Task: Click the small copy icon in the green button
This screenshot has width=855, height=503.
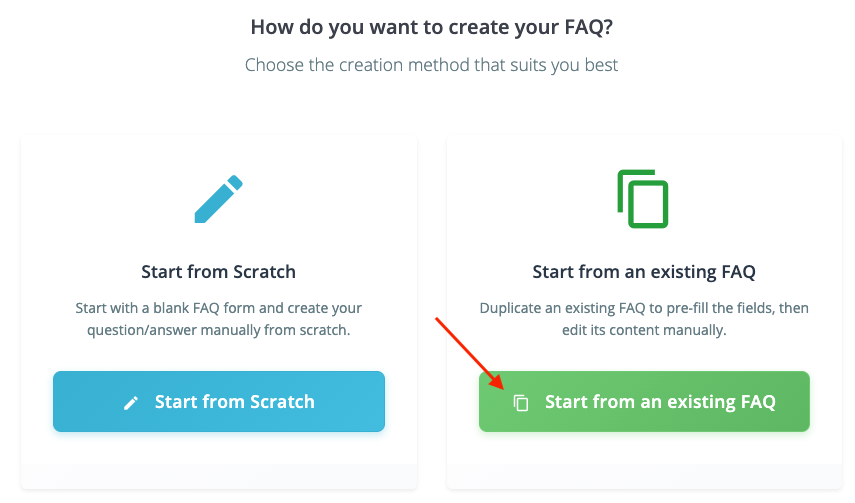Action: tap(521, 403)
